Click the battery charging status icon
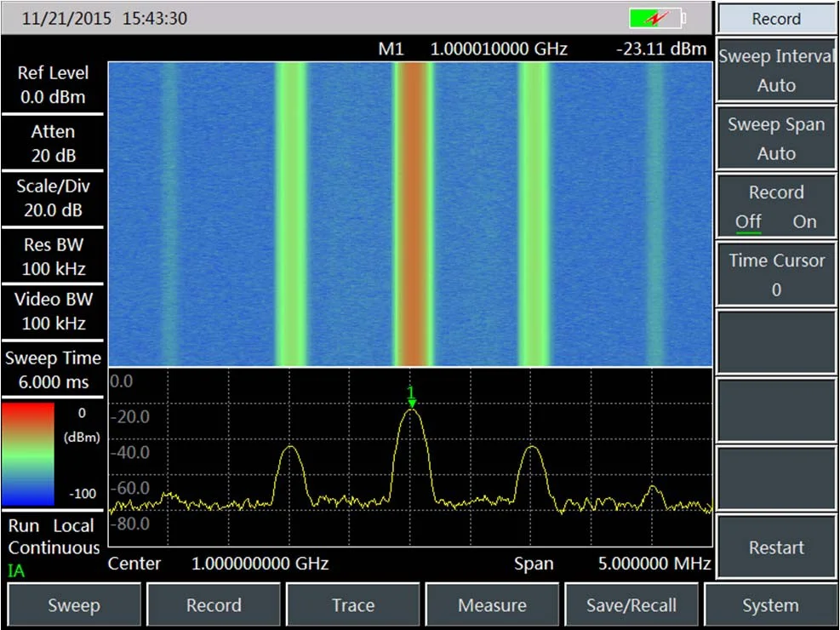The image size is (840, 630). click(x=656, y=18)
